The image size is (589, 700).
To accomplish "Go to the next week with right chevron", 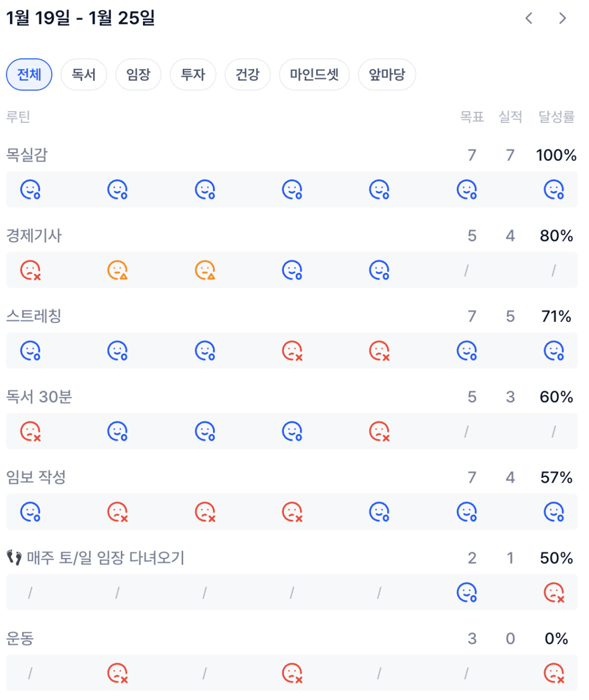I will pyautogui.click(x=563, y=19).
